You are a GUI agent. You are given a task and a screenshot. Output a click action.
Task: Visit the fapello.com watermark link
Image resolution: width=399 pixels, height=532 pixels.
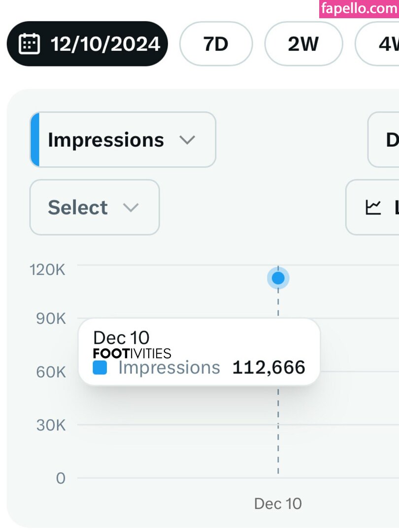click(359, 9)
